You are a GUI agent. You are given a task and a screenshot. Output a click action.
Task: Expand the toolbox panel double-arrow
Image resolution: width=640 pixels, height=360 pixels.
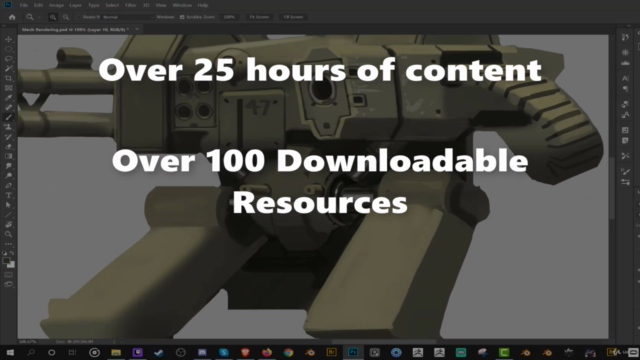point(4,26)
